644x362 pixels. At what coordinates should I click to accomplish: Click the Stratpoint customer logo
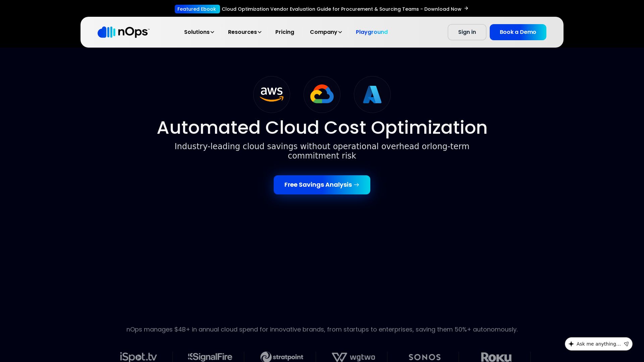(282, 357)
